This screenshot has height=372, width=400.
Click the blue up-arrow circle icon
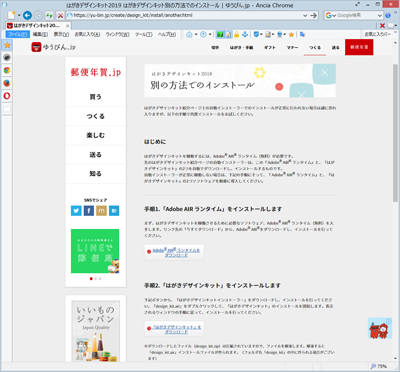(203, 34)
